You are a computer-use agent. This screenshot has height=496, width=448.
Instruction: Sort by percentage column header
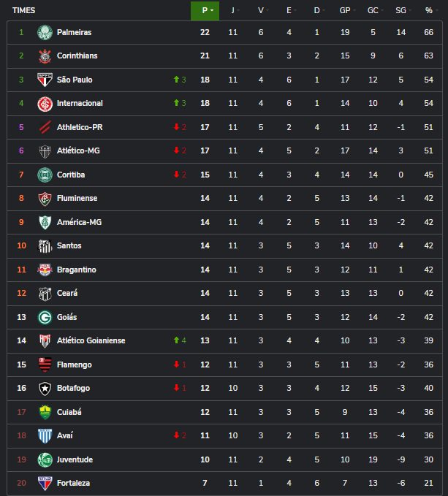[429, 10]
